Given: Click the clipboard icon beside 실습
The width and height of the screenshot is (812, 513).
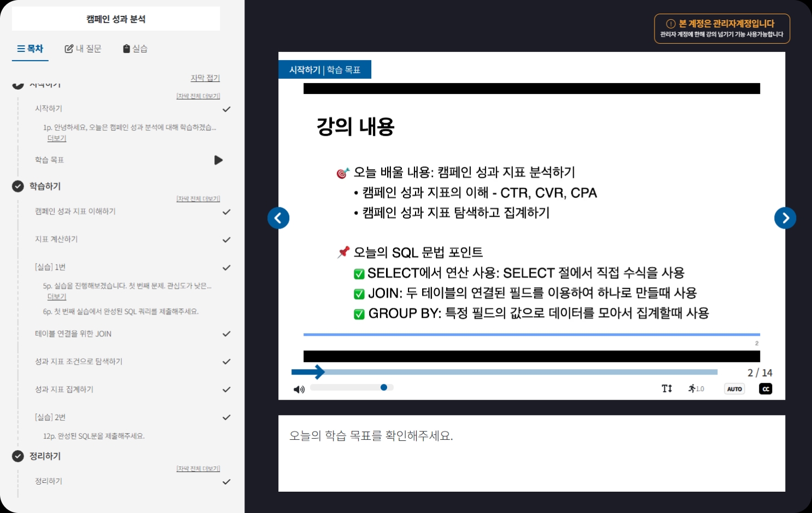Looking at the screenshot, I should coord(127,49).
